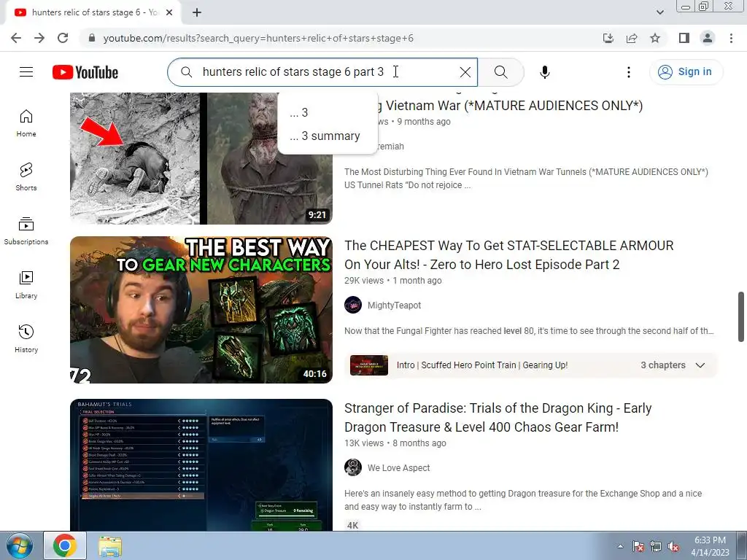Open the Bahamut's Trials video thumbnail
The width and height of the screenshot is (747, 560).
point(201,465)
